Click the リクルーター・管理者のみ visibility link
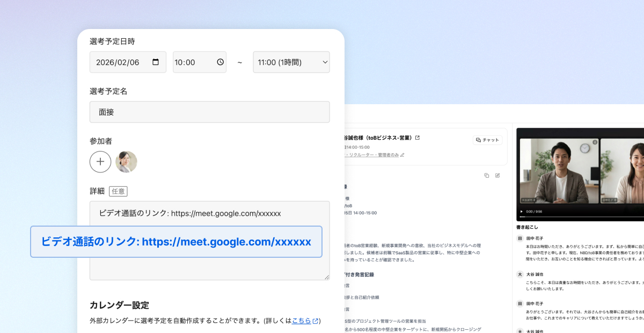Screen dimensions: 644x333 tap(373, 155)
